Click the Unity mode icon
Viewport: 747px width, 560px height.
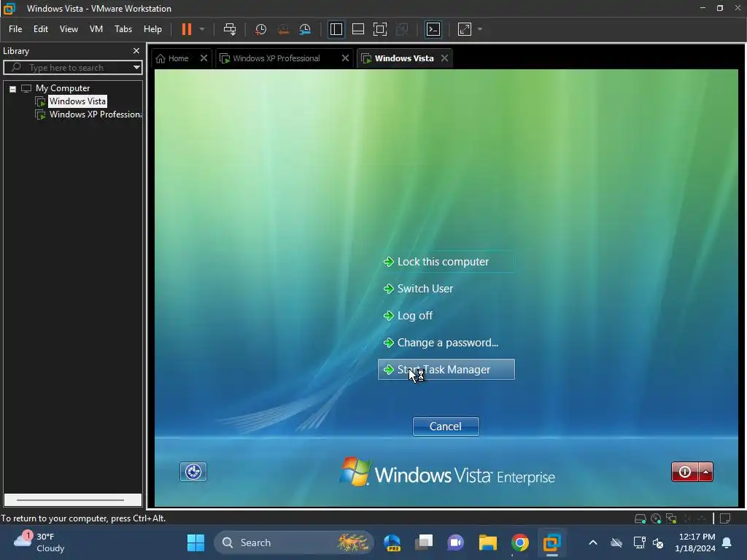coord(402,29)
